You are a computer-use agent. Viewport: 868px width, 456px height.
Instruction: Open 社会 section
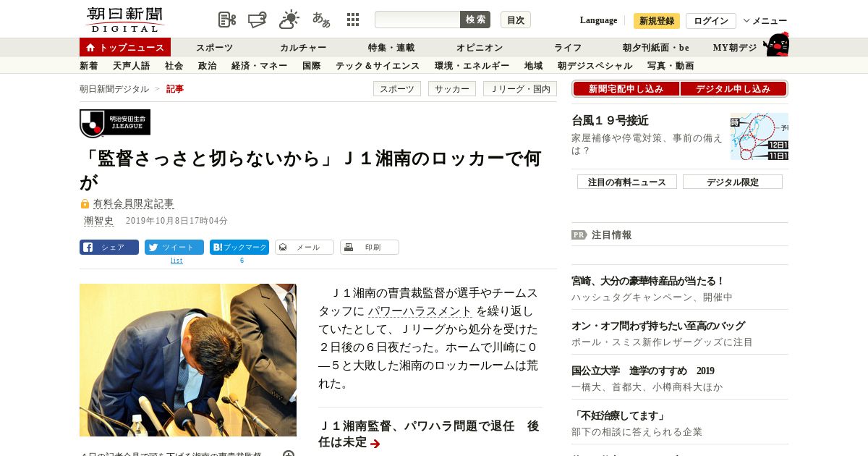tap(174, 65)
